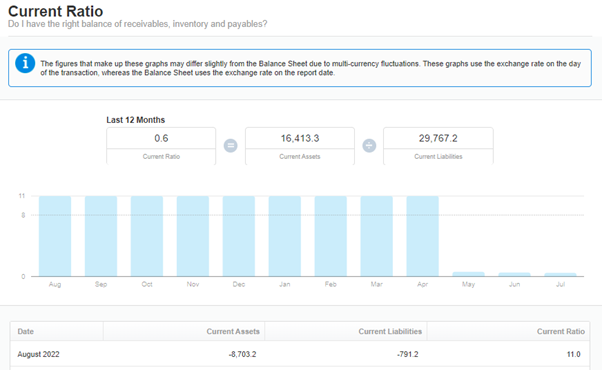Click the August 2022 row date

click(38, 354)
